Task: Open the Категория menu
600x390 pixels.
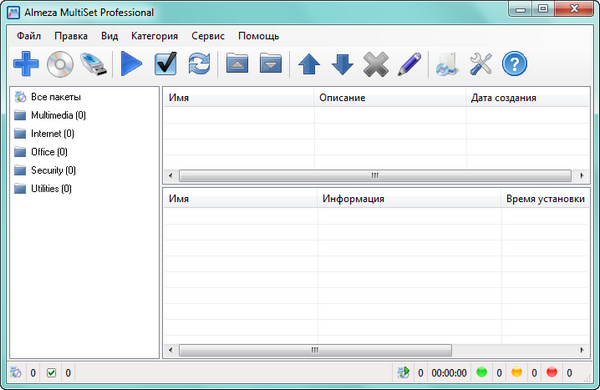Action: point(155,36)
